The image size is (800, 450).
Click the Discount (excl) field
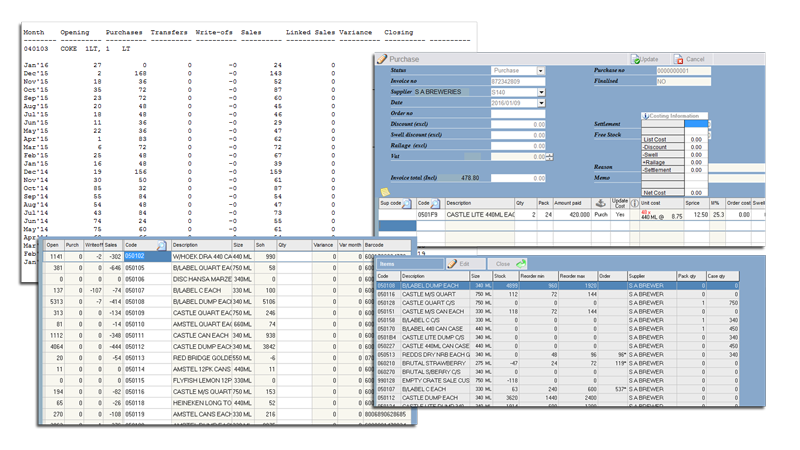(517, 124)
